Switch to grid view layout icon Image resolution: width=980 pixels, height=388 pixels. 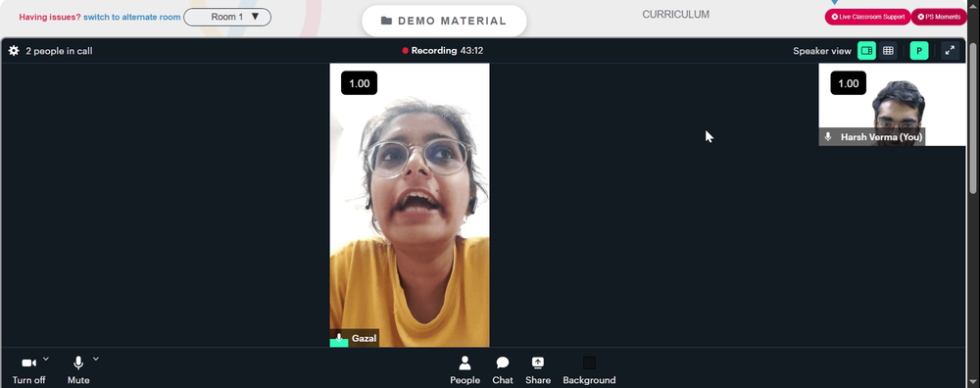click(888, 51)
